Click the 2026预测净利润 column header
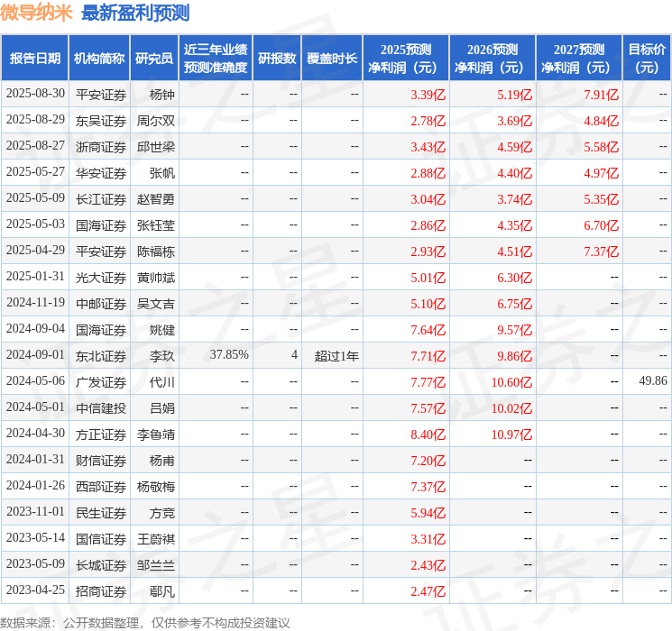The height and width of the screenshot is (631, 672). point(492,58)
